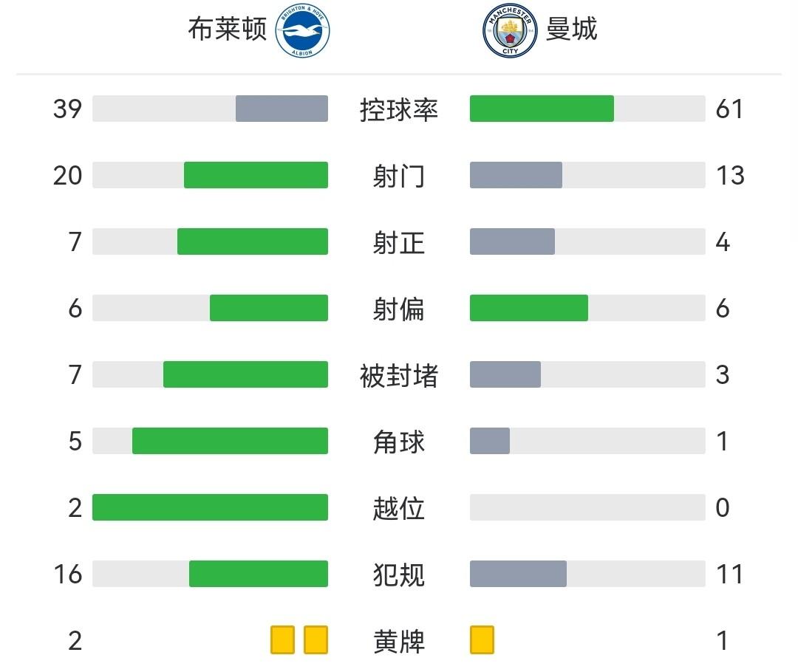798x672 pixels.
Task: Click Manchester City's green off-target shots bar
Action: 529,308
